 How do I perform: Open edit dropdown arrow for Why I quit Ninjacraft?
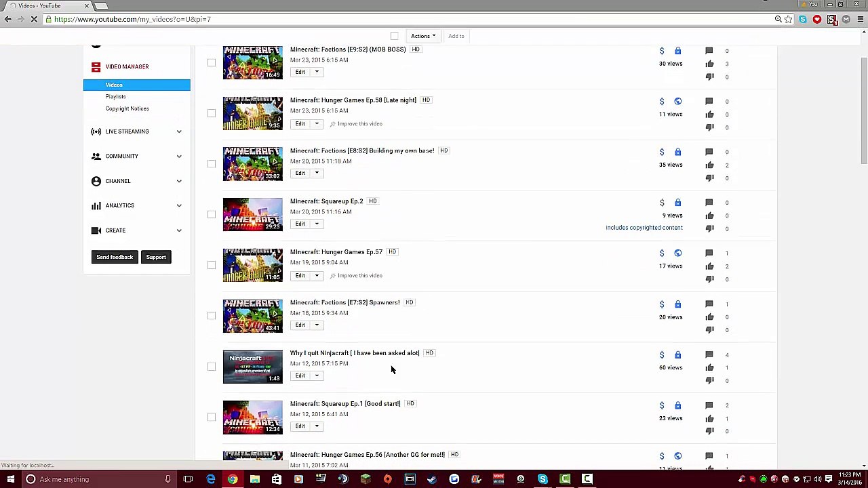click(317, 375)
